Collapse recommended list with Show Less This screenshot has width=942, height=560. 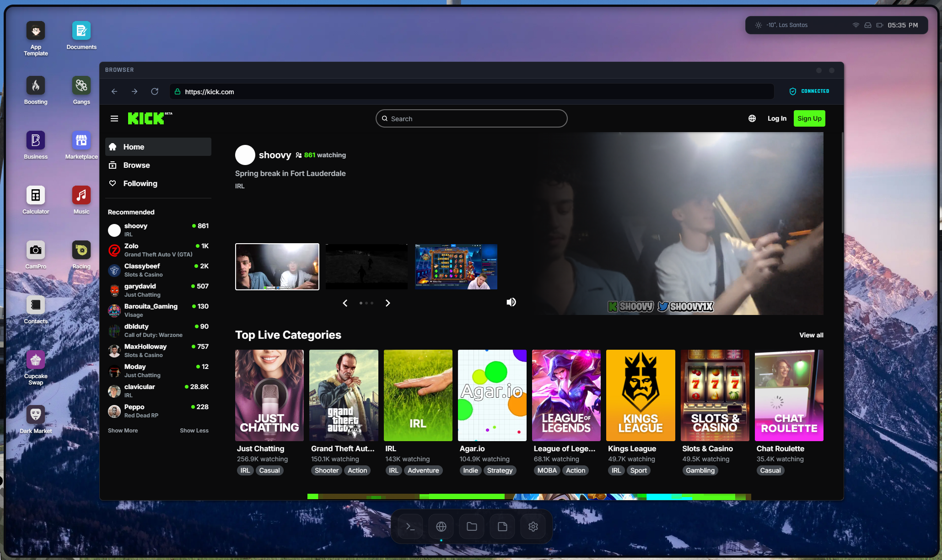coord(194,431)
